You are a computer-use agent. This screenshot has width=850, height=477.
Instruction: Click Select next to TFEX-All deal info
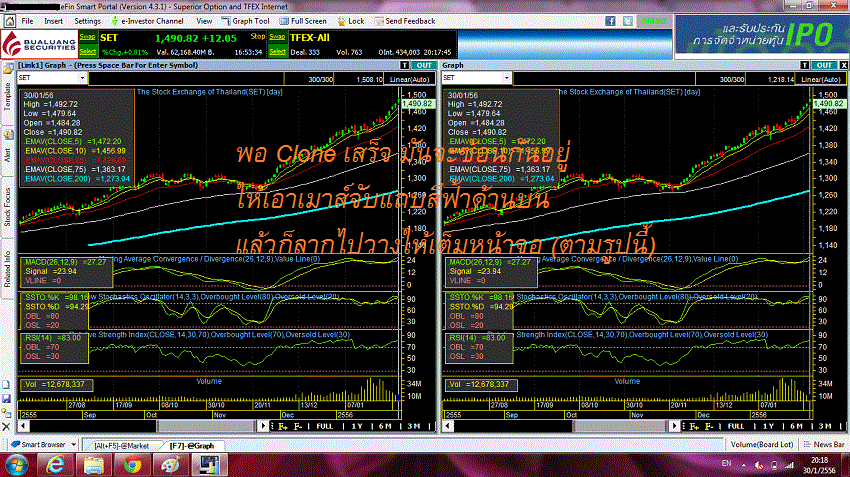pyautogui.click(x=277, y=51)
